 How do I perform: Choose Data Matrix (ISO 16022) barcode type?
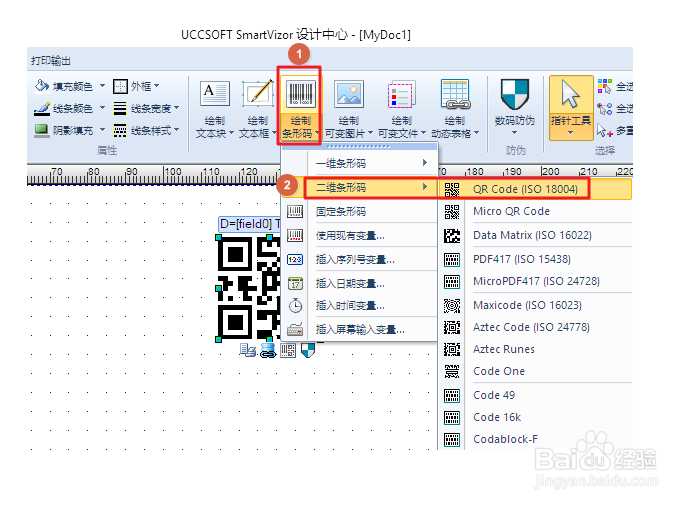tap(536, 235)
